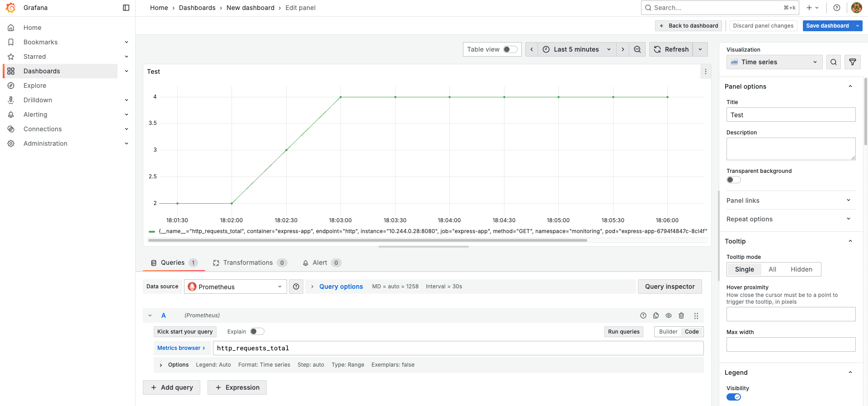Viewport: 868px width, 406px height.
Task: Open the data source help icon
Action: pos(296,287)
